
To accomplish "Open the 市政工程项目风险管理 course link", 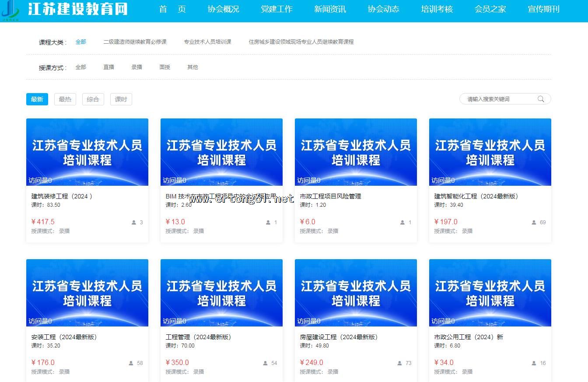I will 330,196.
